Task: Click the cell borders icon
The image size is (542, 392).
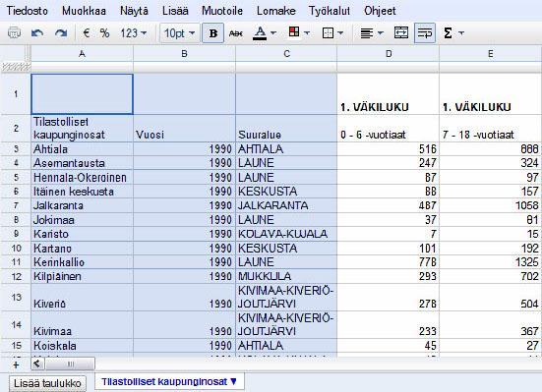Action: point(328,33)
